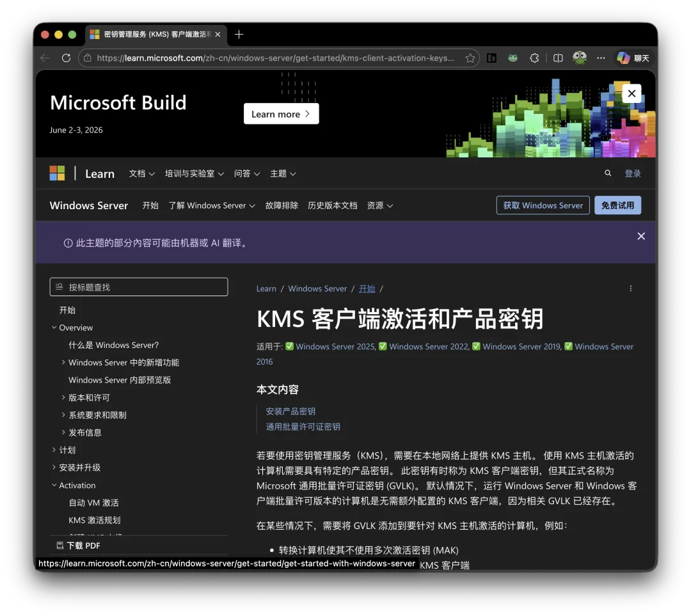Open the Extensions puzzle icon
The image size is (691, 616).
pos(534,58)
